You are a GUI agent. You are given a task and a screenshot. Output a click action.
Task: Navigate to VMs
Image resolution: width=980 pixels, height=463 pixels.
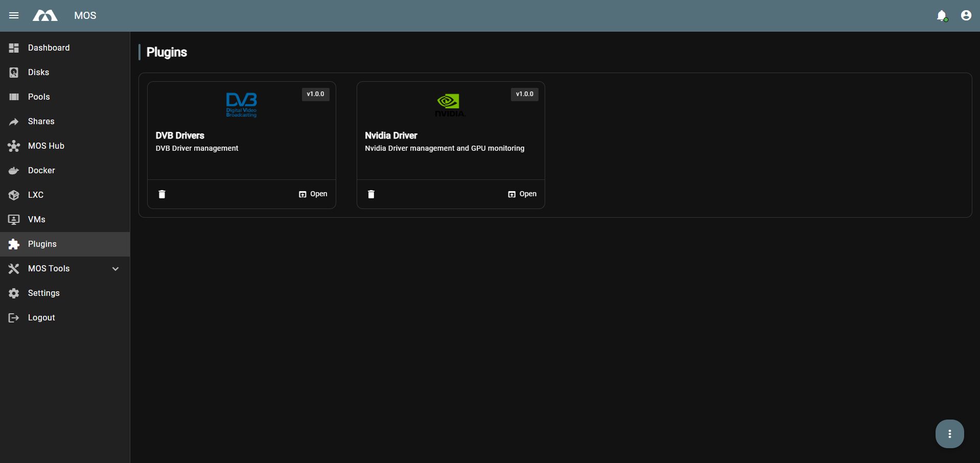pyautogui.click(x=65, y=219)
